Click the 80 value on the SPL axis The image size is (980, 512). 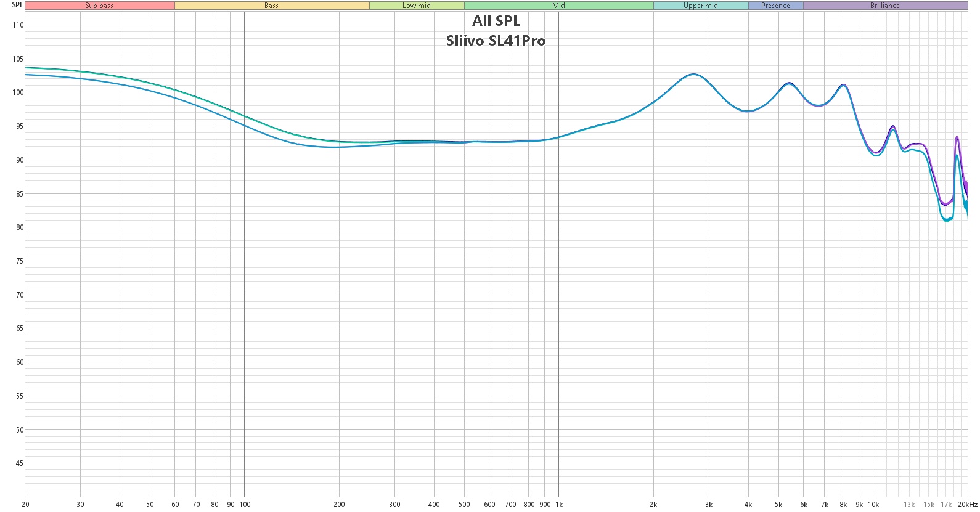[20, 227]
